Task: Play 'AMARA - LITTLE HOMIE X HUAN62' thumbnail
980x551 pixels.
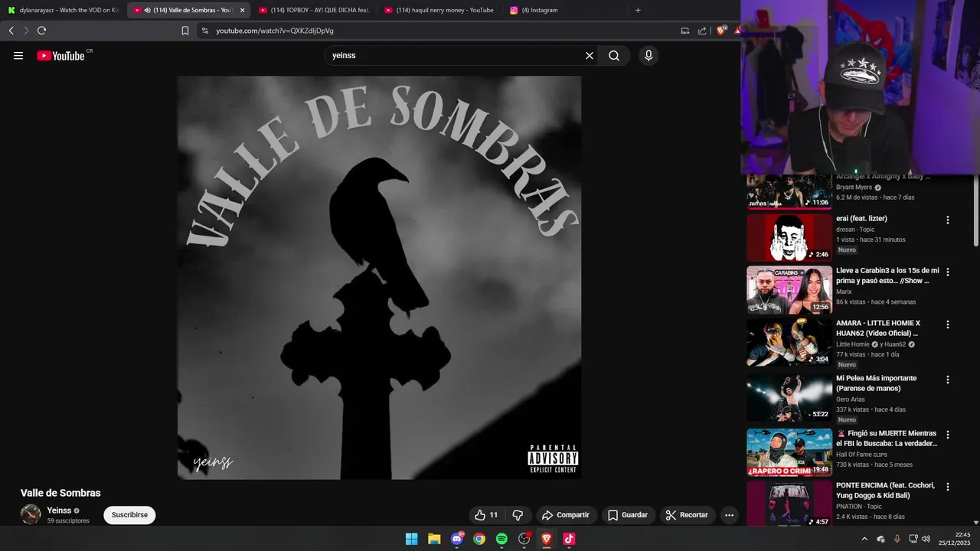Action: 789,342
